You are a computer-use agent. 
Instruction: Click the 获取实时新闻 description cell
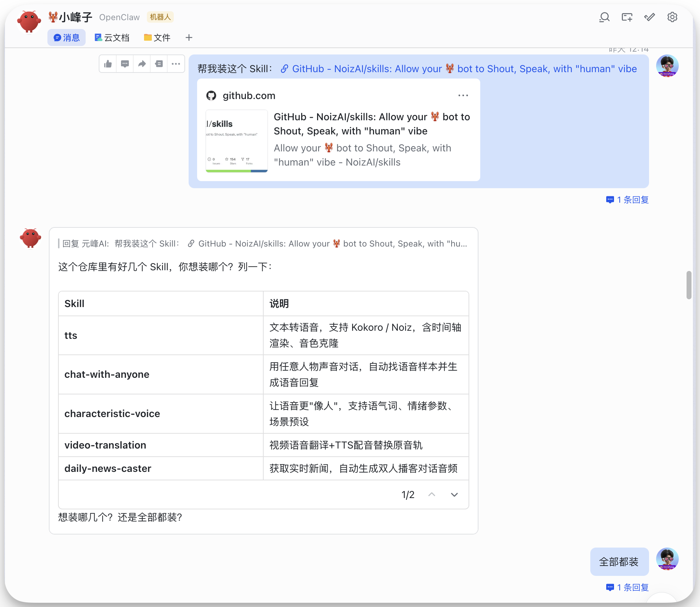366,468
